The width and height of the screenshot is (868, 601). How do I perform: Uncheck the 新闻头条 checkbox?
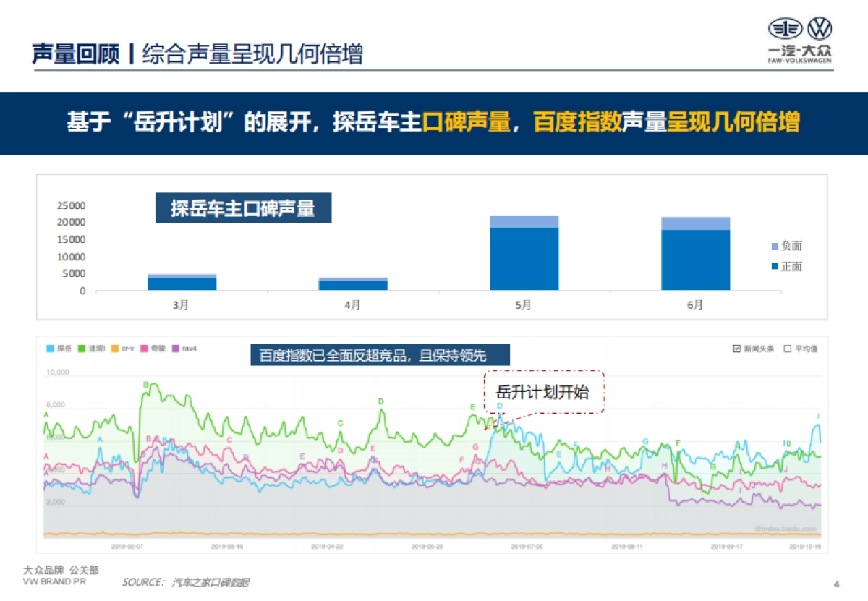736,348
